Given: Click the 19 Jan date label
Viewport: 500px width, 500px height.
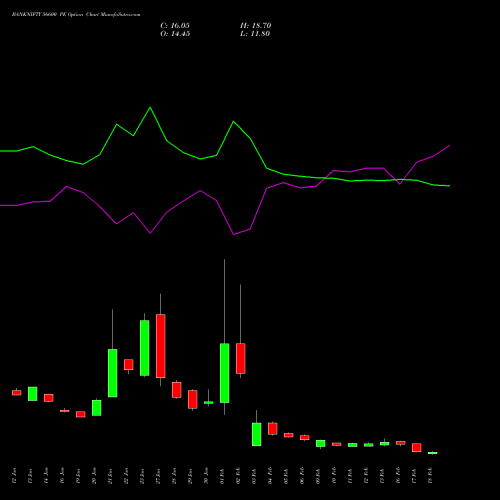Looking at the screenshot, I should pyautogui.click(x=78, y=476).
